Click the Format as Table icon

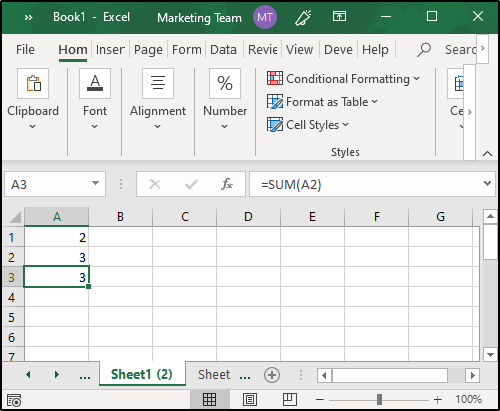click(x=275, y=101)
